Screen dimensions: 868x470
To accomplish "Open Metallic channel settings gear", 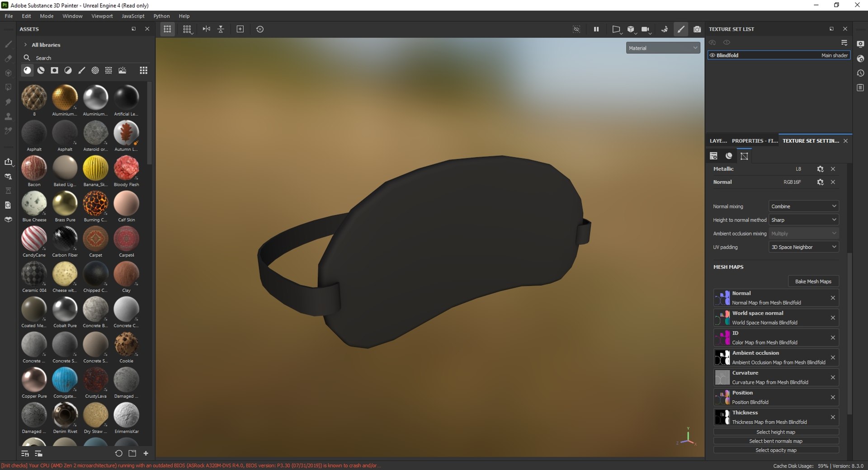I will click(x=820, y=169).
